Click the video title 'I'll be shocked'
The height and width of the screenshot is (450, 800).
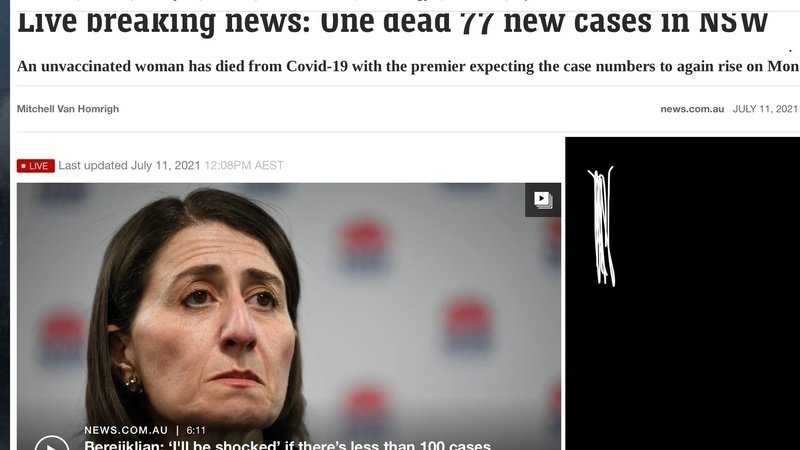pos(287,445)
